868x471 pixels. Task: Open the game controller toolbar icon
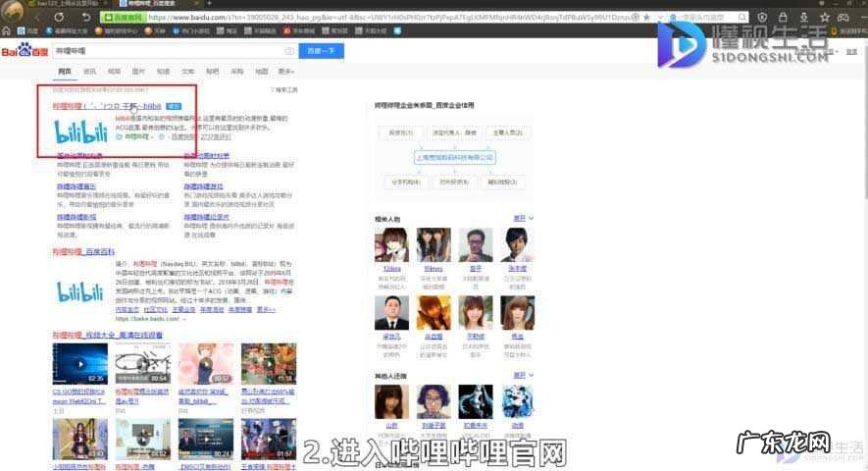coord(843,18)
